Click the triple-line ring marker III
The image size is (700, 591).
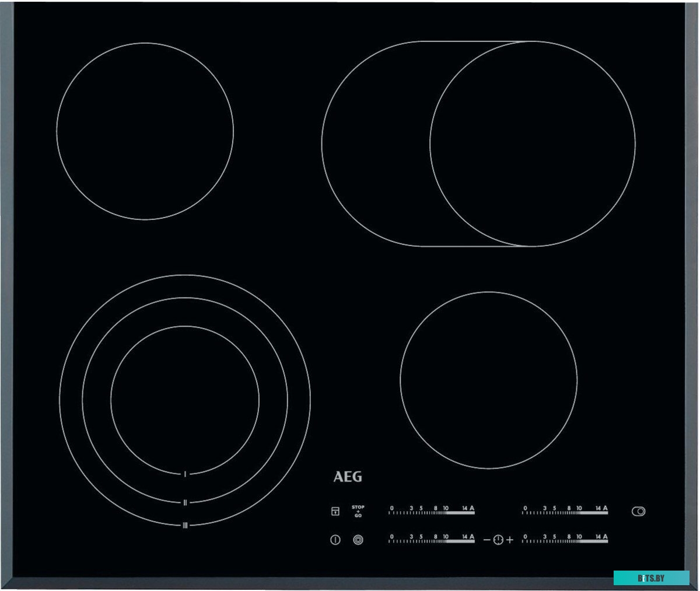185,525
